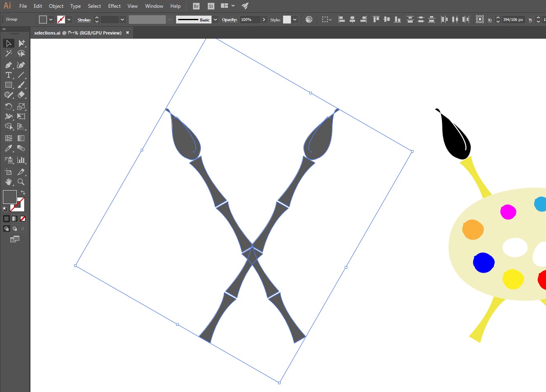Image resolution: width=546 pixels, height=392 pixels.
Task: Expand the Basic brush definition dropdown
Action: 215,19
